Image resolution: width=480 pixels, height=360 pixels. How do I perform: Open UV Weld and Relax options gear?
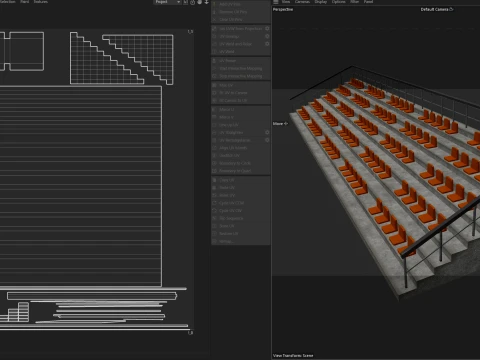pos(267,44)
